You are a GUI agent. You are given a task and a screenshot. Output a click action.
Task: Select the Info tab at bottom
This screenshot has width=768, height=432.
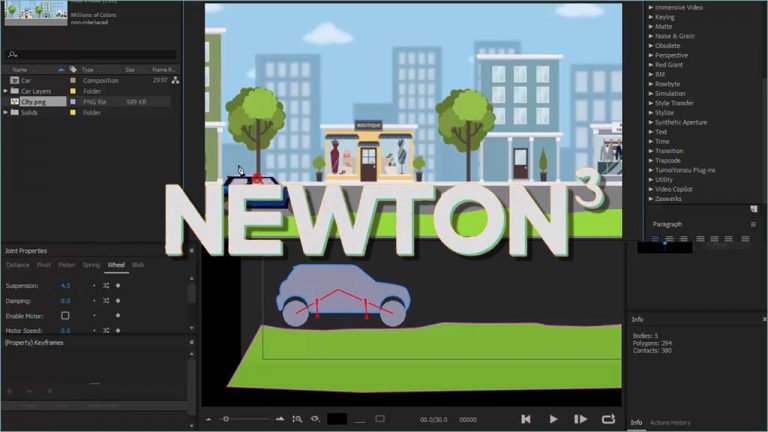(636, 422)
